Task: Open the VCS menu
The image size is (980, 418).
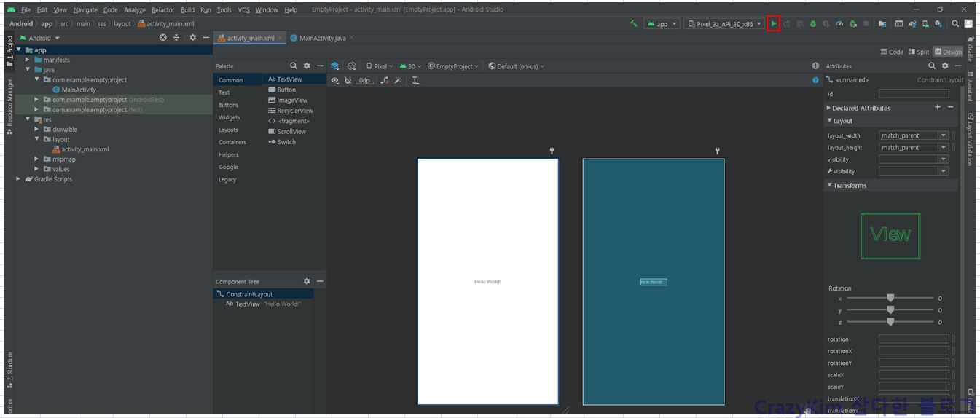Action: [x=243, y=10]
